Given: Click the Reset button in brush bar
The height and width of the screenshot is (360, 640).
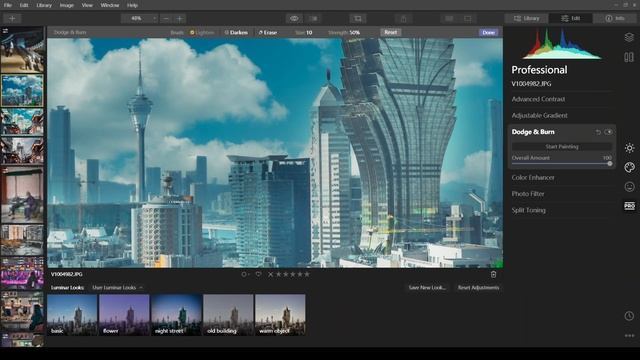Looking at the screenshot, I should pyautogui.click(x=391, y=32).
